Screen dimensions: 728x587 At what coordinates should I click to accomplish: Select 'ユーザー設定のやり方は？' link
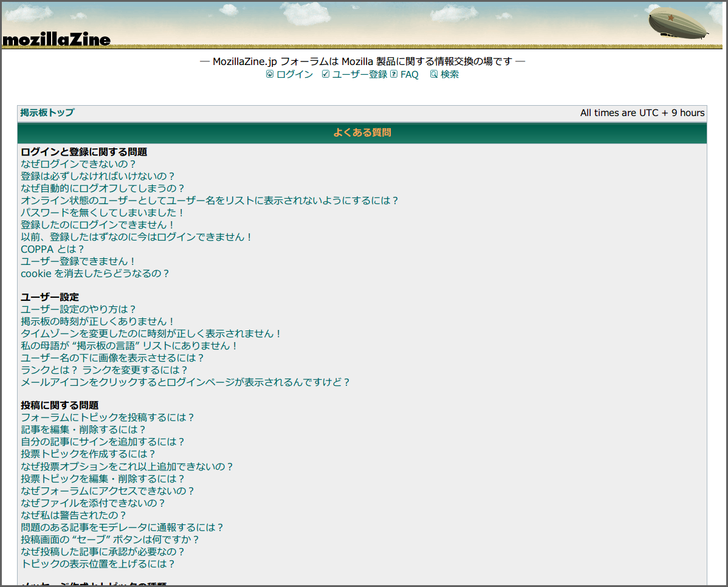click(x=78, y=309)
